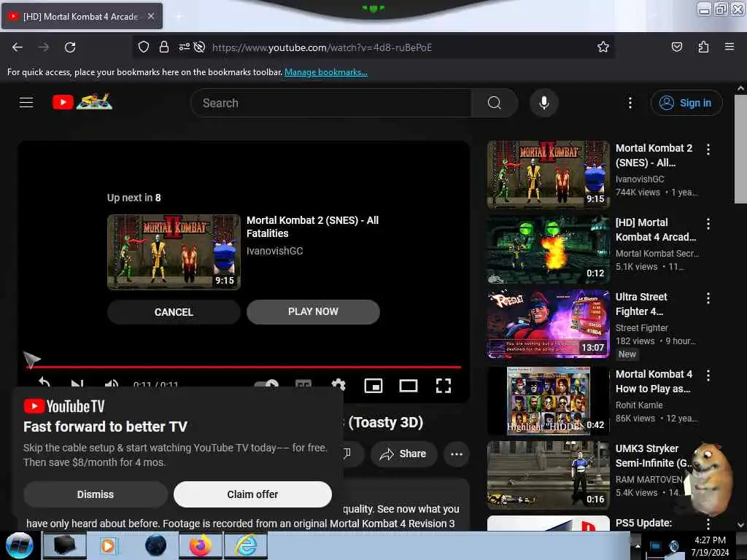Focus the YouTube Search field

click(x=330, y=103)
